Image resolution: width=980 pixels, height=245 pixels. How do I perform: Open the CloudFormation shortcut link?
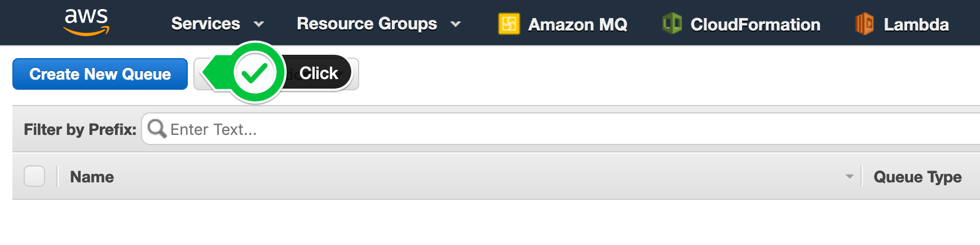[x=741, y=24]
